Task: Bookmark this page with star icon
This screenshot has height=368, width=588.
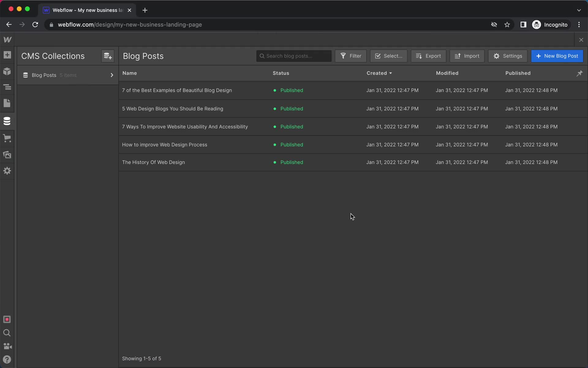Action: coord(507,25)
